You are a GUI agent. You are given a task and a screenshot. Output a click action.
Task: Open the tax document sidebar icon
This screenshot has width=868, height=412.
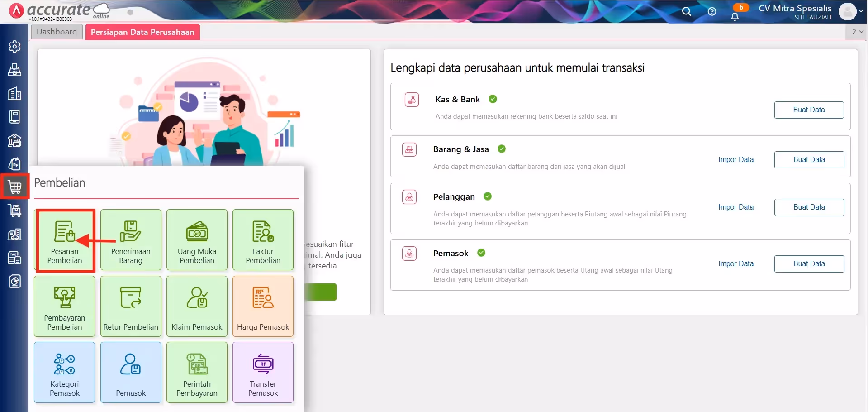pos(14,258)
